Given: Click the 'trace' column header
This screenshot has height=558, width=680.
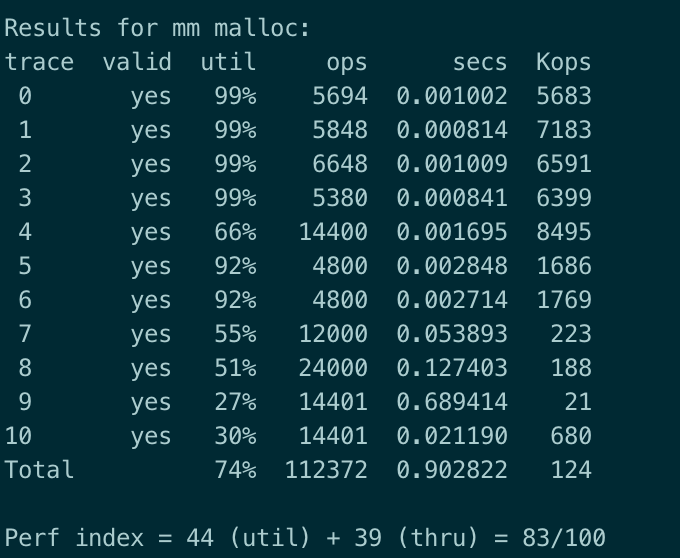Looking at the screenshot, I should [x=39, y=62].
